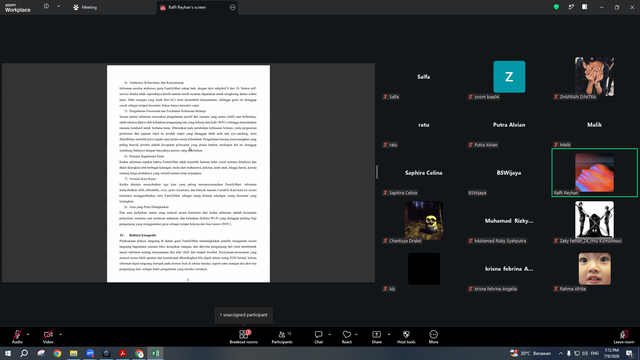Click system tray volume icon

pyautogui.click(x=585, y=353)
